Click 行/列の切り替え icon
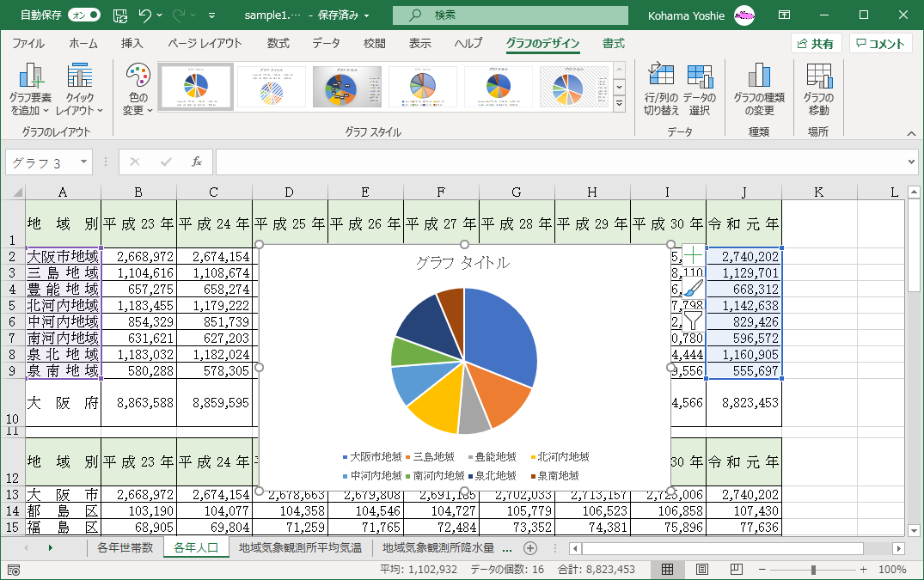Viewport: 924px width, 580px height. 661,89
